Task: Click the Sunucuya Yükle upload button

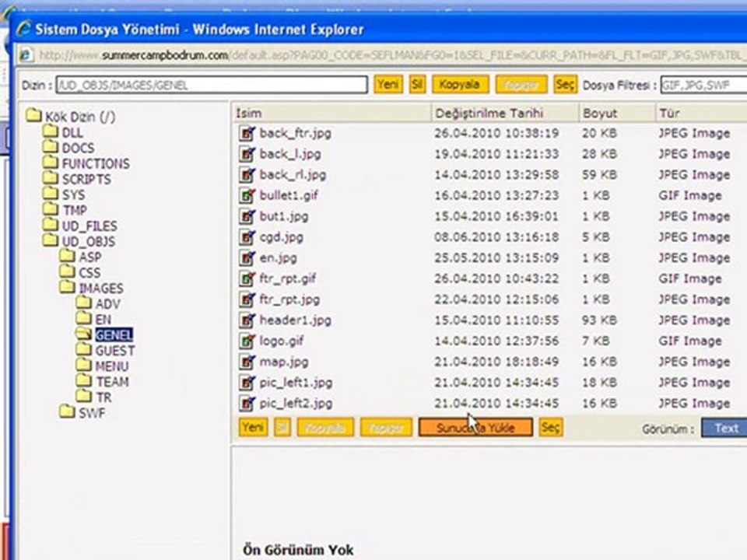Action: 475,427
